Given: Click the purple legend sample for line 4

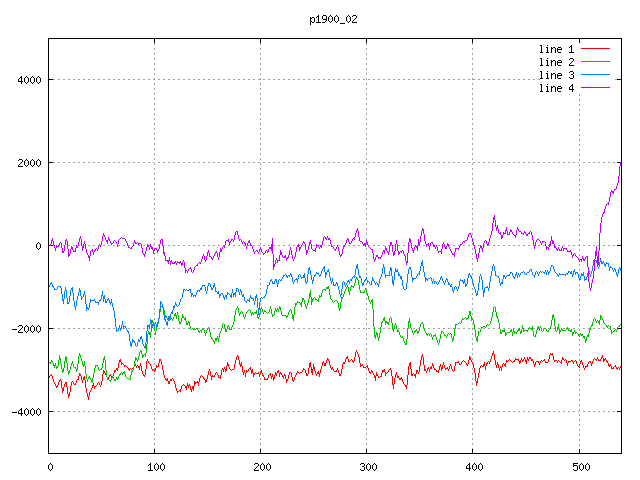Looking at the screenshot, I should 595,88.
